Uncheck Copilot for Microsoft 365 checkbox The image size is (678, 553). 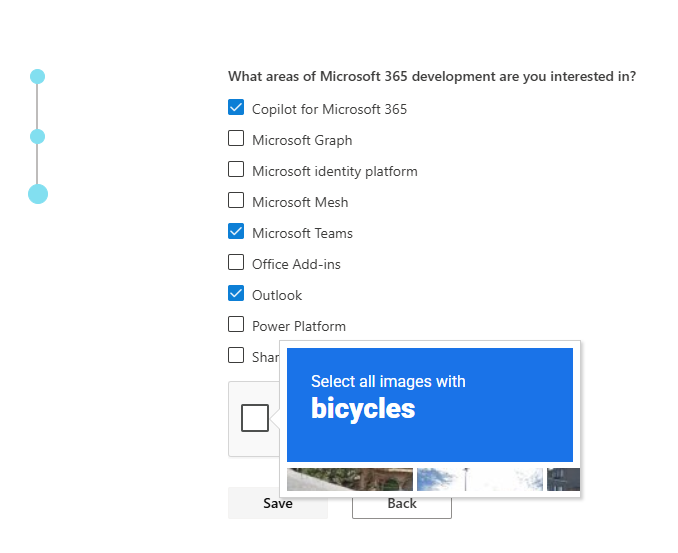click(x=236, y=107)
